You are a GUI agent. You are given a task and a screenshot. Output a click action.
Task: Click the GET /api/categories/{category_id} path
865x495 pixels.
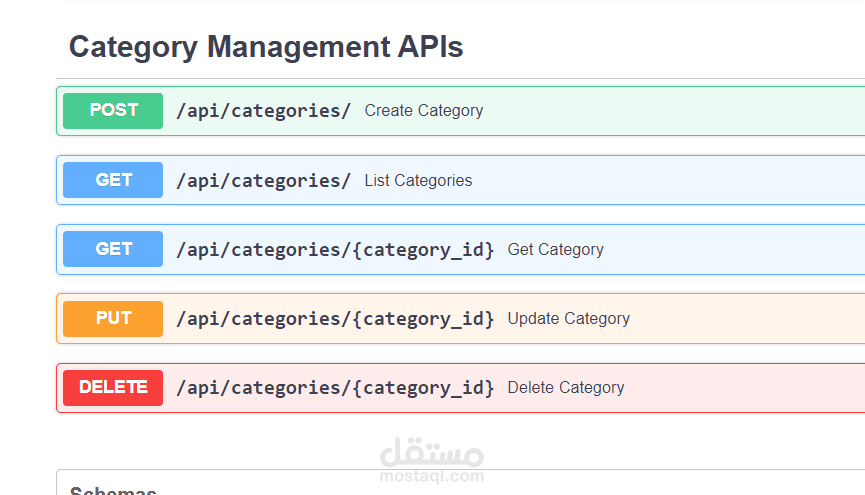[x=335, y=250]
